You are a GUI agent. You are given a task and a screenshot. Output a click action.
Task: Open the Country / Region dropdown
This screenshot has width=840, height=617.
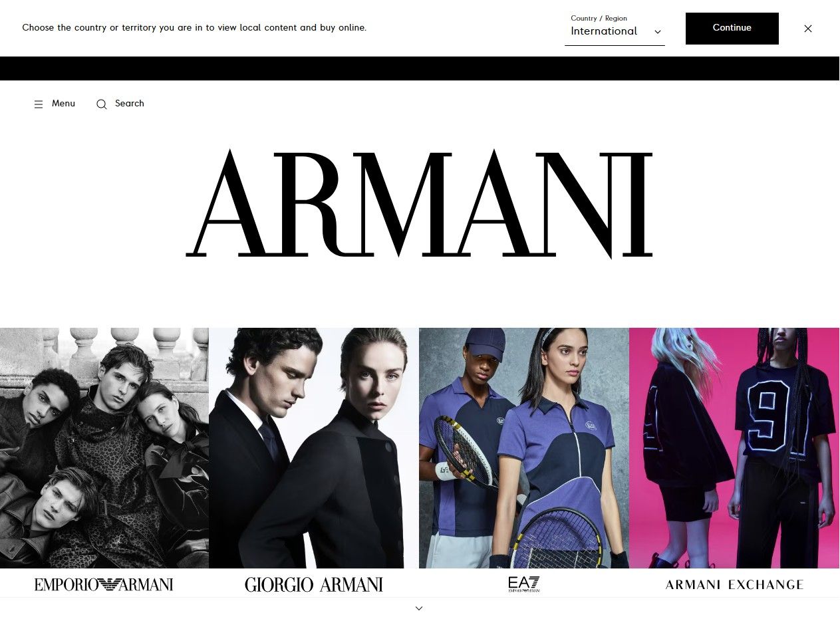[x=615, y=29]
